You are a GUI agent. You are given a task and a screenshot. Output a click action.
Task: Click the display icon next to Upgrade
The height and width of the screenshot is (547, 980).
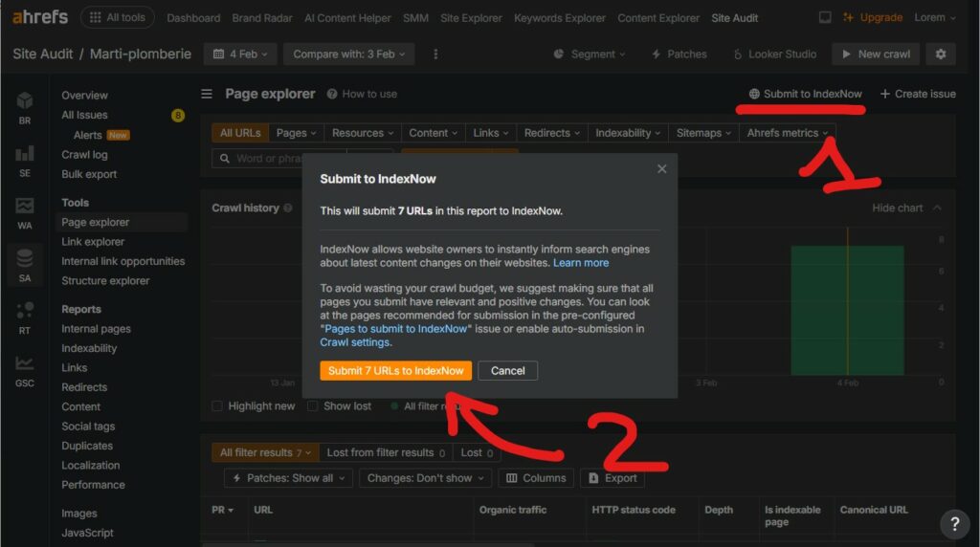click(825, 17)
